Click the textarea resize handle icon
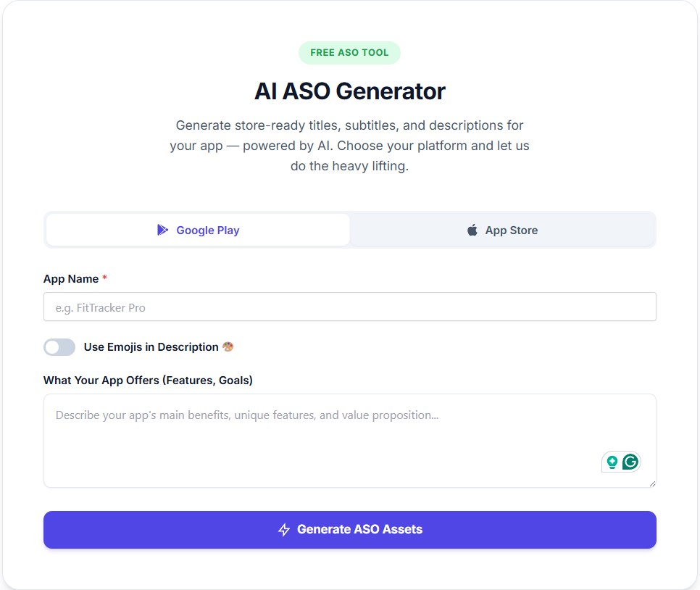 pyautogui.click(x=651, y=482)
